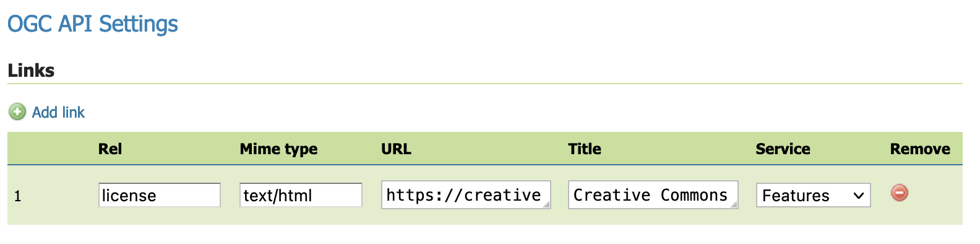Screen dimensions: 980x244
Task: Click into the Title field "Creative Commons"
Action: pos(653,194)
